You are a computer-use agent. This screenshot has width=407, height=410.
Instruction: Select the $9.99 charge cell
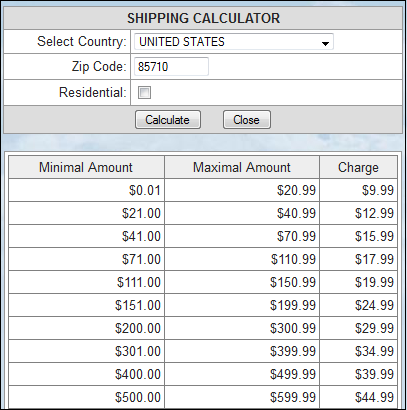coord(358,190)
